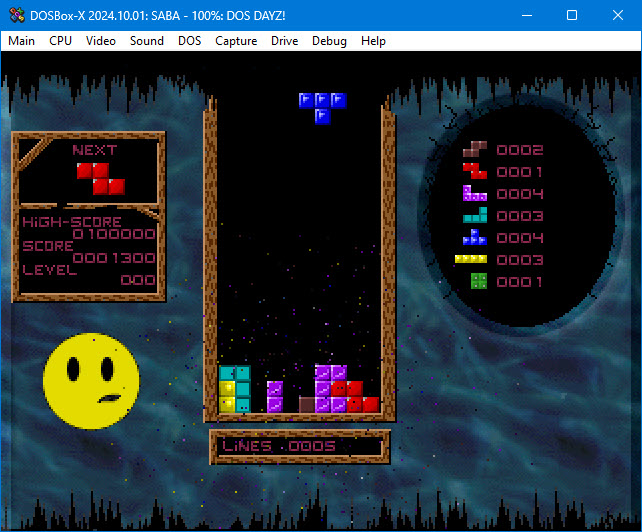Image resolution: width=642 pixels, height=532 pixels.
Task: Click the SCORE label
Action: pos(48,246)
